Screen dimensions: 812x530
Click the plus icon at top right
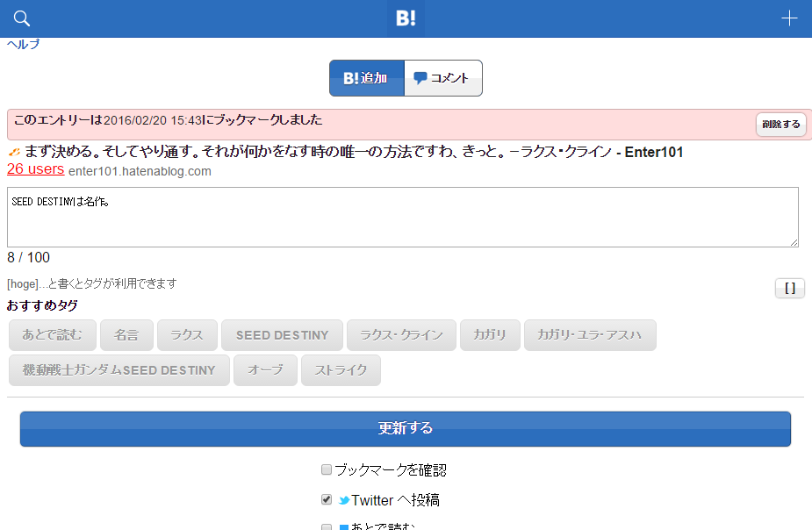click(x=788, y=18)
